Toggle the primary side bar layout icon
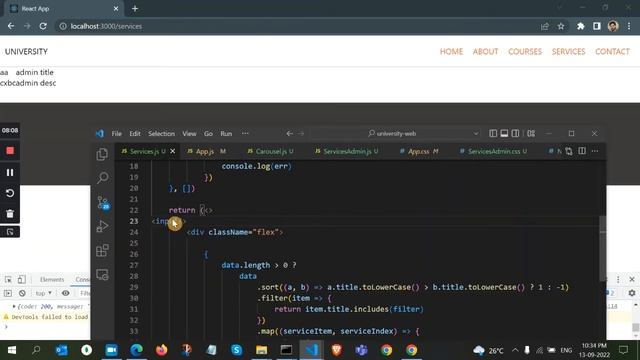 tap(493, 133)
